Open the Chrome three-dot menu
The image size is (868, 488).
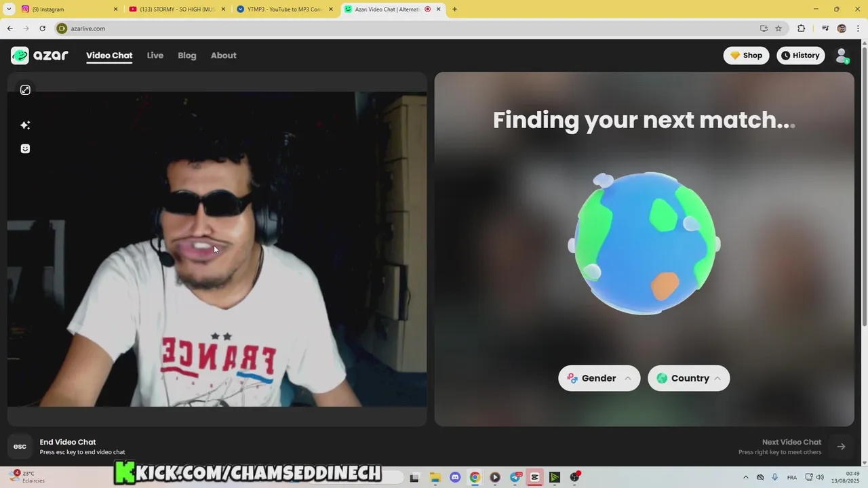(x=859, y=28)
